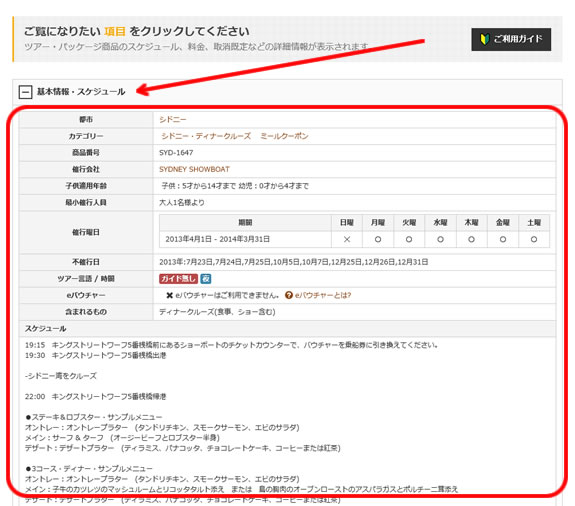The width and height of the screenshot is (575, 506).
Task: Click the 商品番号 row label
Action: [86, 153]
